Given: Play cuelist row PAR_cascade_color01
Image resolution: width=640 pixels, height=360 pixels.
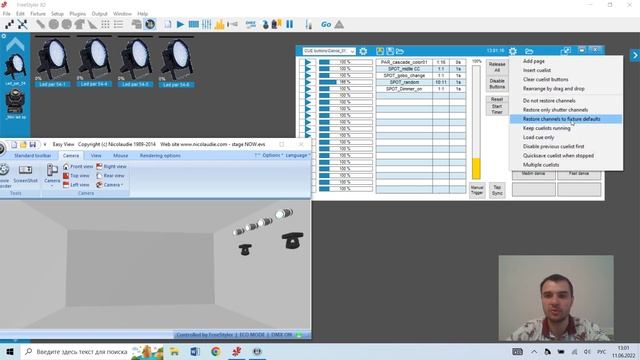Looking at the screenshot, I should pos(308,62).
